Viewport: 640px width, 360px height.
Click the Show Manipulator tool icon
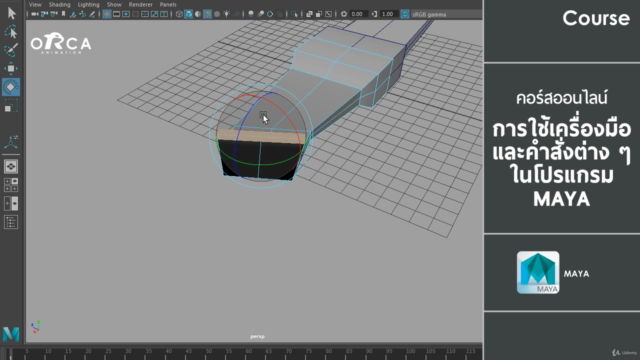coord(11,142)
